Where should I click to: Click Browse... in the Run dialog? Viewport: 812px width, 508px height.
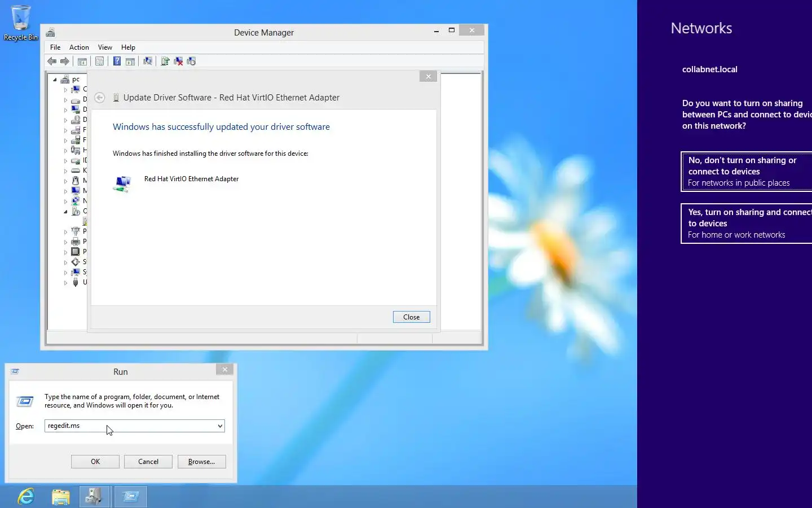pyautogui.click(x=202, y=462)
